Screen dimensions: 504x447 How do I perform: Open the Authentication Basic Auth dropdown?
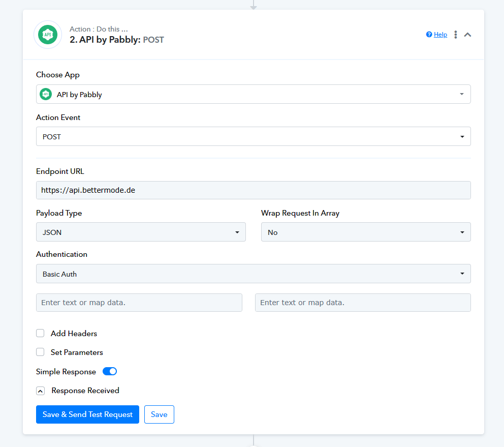[254, 274]
